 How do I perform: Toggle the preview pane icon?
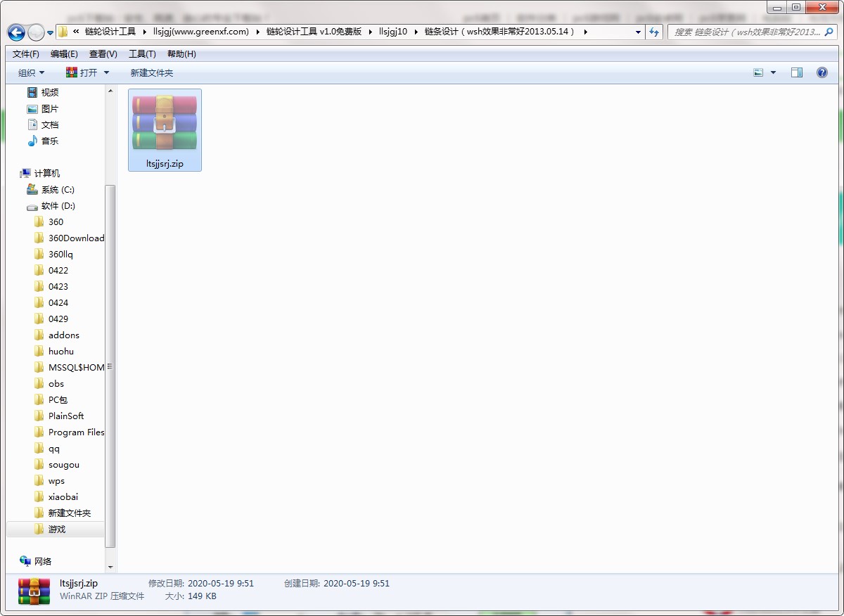797,72
